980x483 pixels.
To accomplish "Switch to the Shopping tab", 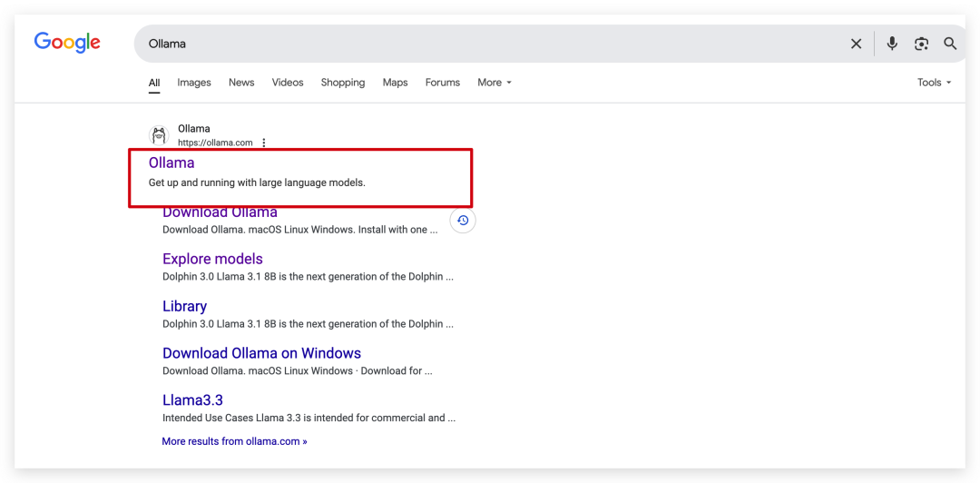I will (342, 83).
